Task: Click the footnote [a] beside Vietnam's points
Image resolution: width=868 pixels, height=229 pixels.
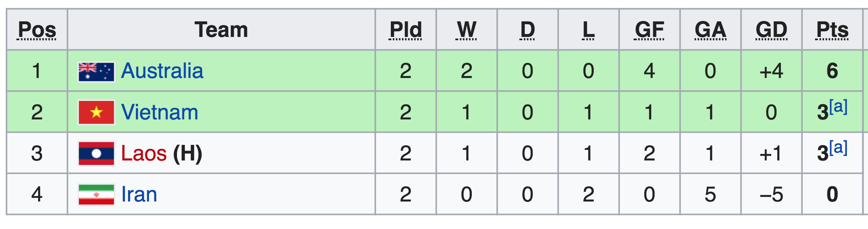Action: 838,107
